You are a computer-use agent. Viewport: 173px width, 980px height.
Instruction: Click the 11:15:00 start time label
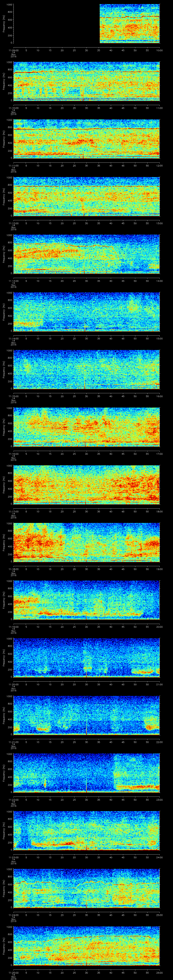(x=13, y=396)
